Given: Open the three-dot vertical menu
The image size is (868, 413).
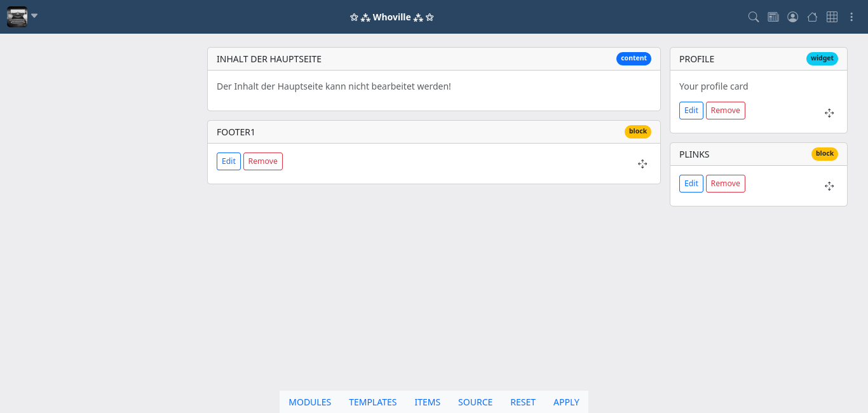Looking at the screenshot, I should tap(851, 17).
